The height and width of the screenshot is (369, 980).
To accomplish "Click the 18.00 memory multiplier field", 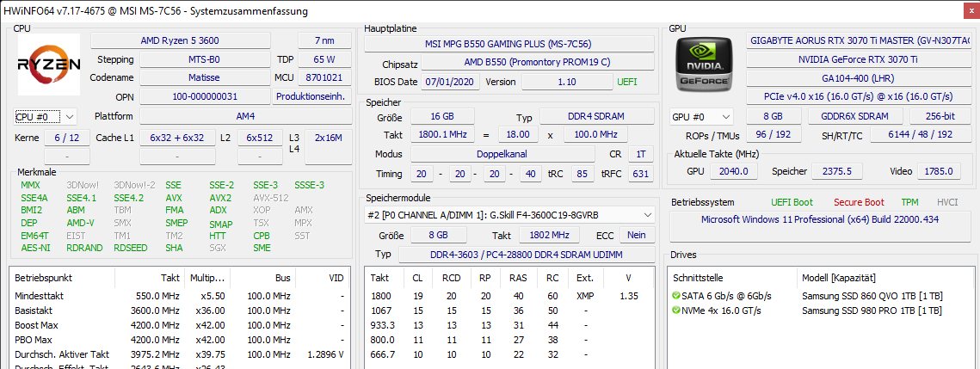I will pos(518,135).
